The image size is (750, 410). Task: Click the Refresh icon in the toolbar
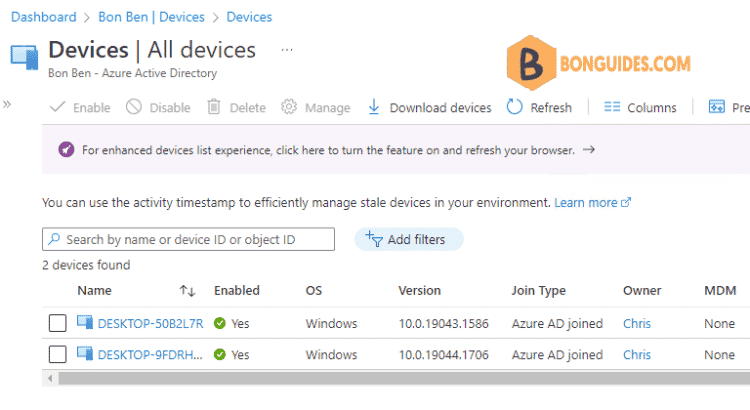click(515, 108)
